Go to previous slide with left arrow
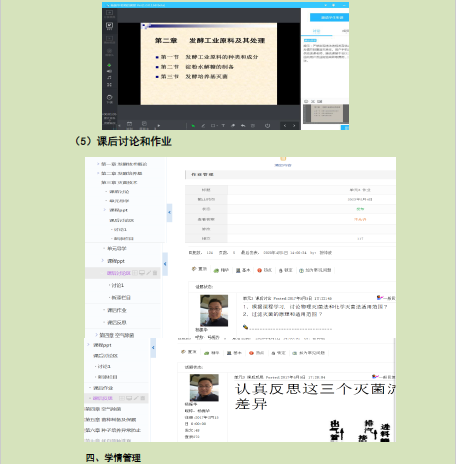 tap(285, 126)
